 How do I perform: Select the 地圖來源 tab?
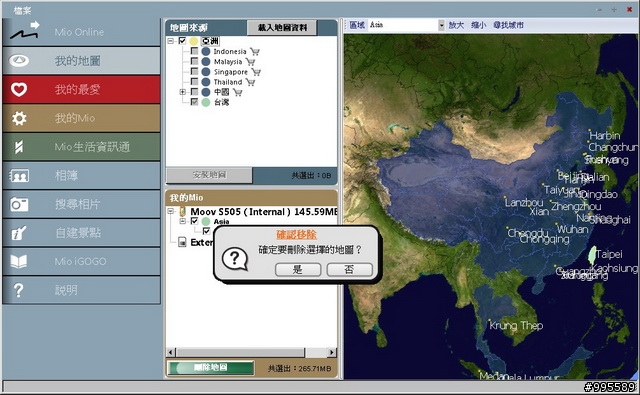coord(189,28)
